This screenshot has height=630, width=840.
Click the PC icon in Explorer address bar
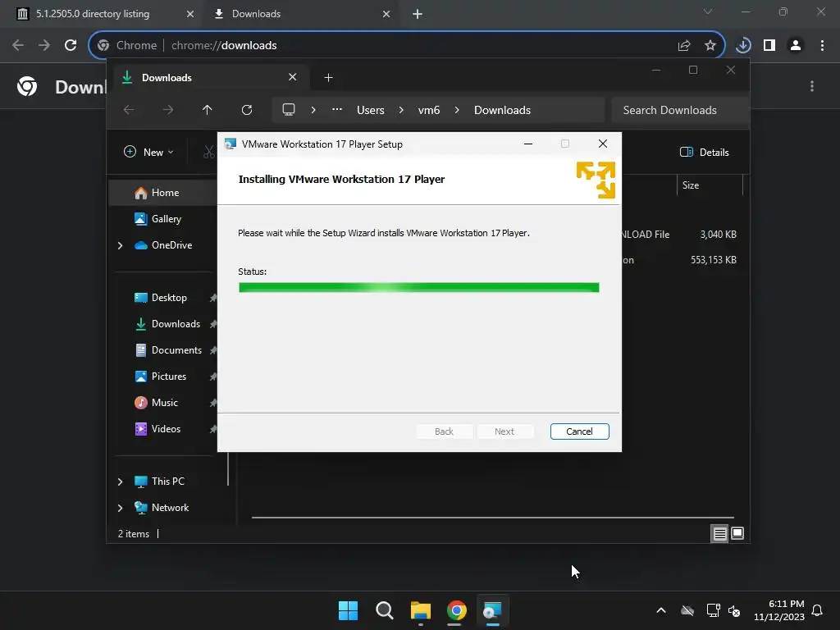[x=289, y=110]
